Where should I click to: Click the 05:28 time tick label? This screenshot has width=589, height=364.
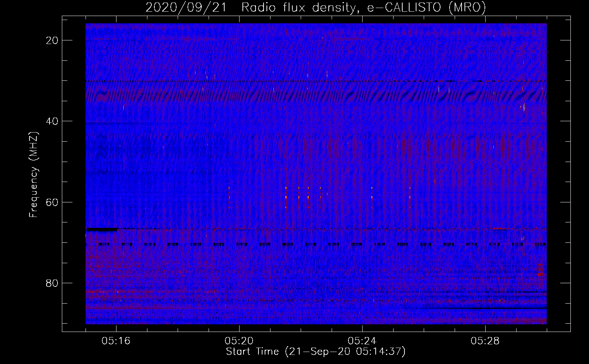tap(485, 341)
